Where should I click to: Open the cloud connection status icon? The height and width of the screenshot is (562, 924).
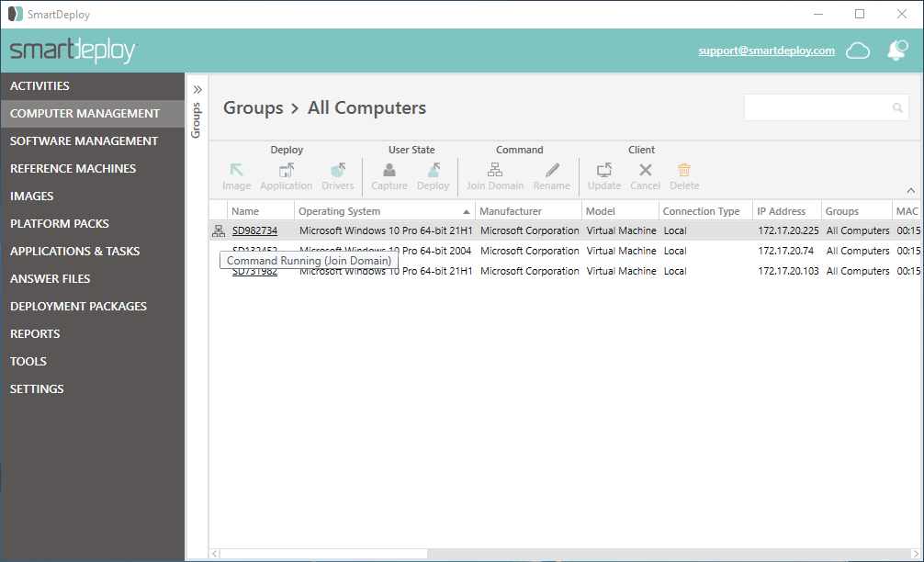pyautogui.click(x=858, y=51)
